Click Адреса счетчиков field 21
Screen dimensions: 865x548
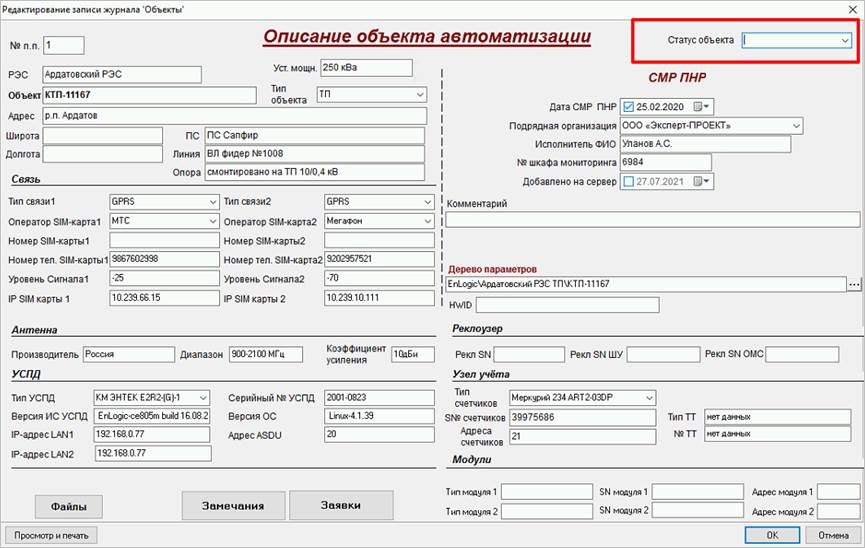pos(583,437)
